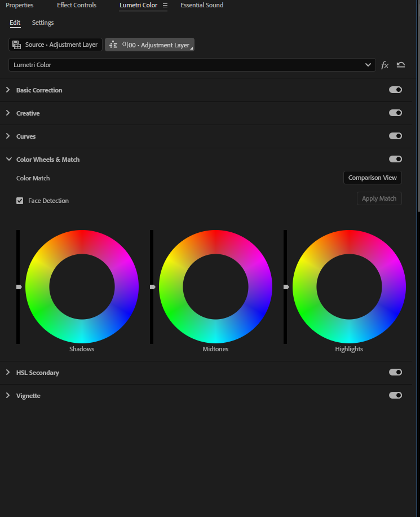Screen dimensions: 420x517
Task: Open the Lumetri Color panel menu icon
Action: [165, 6]
